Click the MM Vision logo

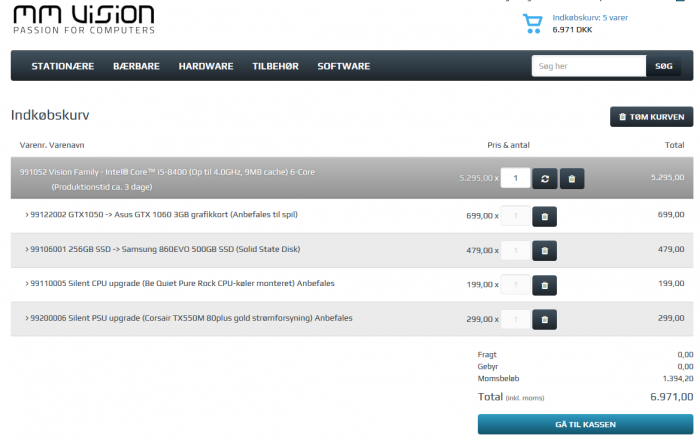(x=84, y=20)
